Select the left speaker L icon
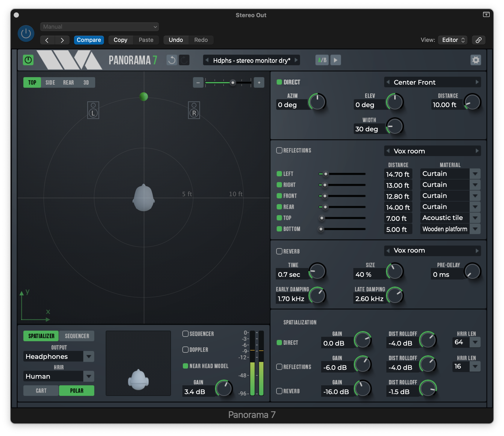This screenshot has width=504, height=436. coord(93,110)
